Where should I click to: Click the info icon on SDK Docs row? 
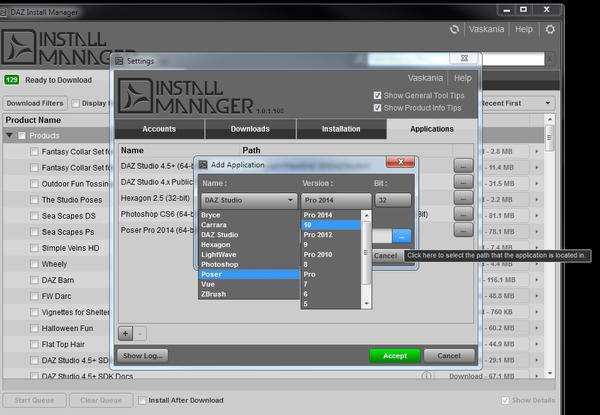click(426, 376)
